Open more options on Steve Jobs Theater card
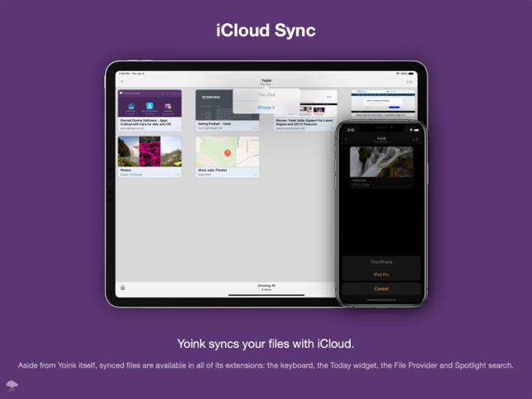Screen dimensions: 532x399 point(255,175)
